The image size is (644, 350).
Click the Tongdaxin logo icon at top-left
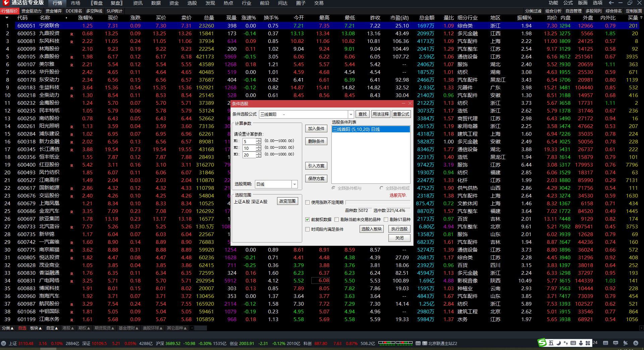coord(5,3)
